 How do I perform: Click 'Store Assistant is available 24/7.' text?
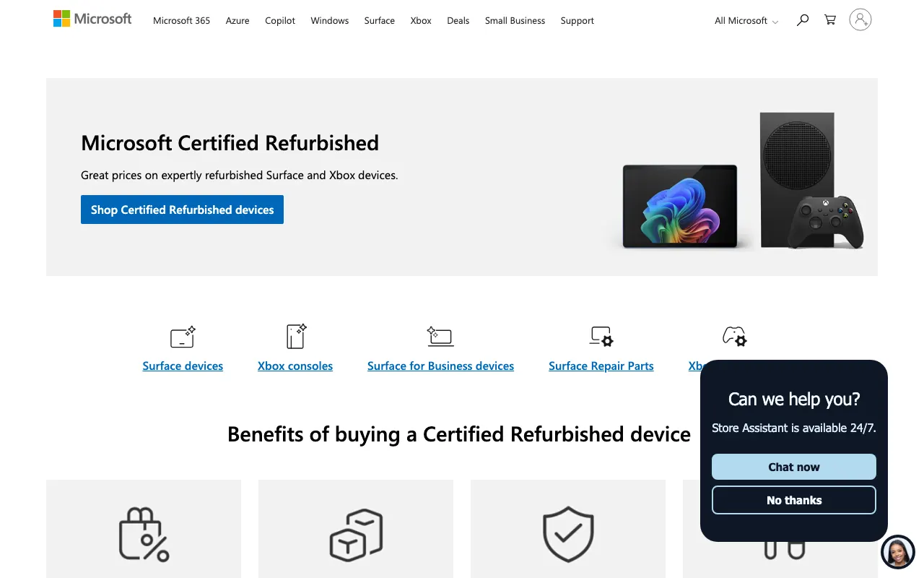pos(794,428)
